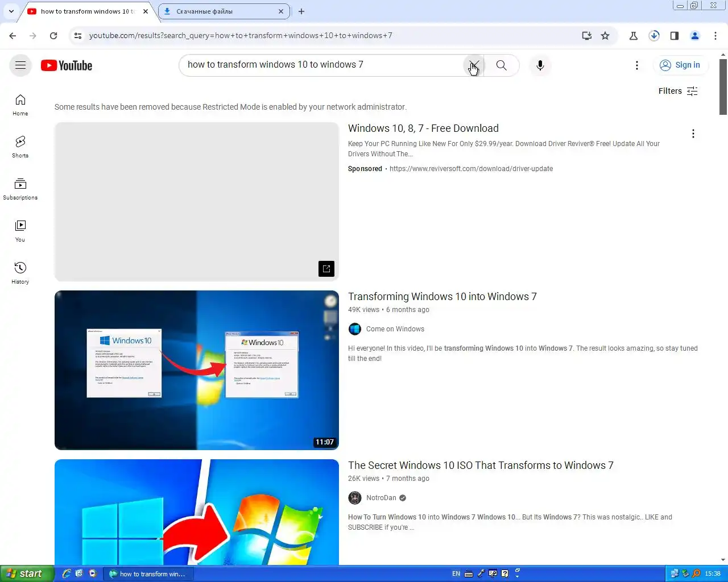Open Chrome side panel

click(675, 36)
